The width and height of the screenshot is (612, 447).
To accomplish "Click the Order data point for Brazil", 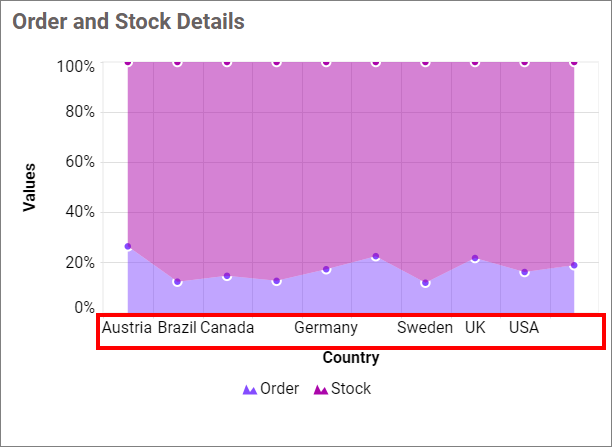I will pos(177,282).
